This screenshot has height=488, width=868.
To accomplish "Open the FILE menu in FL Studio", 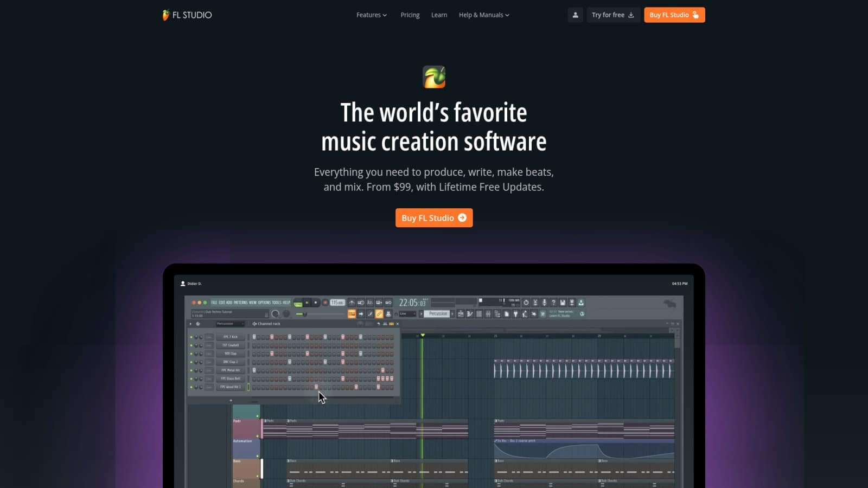I will (214, 303).
